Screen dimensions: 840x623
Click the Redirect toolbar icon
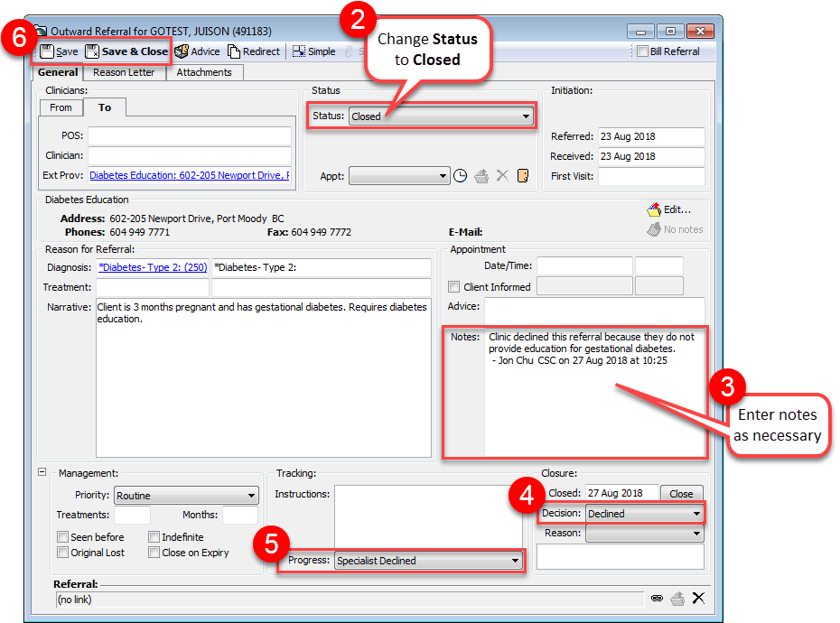pyautogui.click(x=234, y=51)
